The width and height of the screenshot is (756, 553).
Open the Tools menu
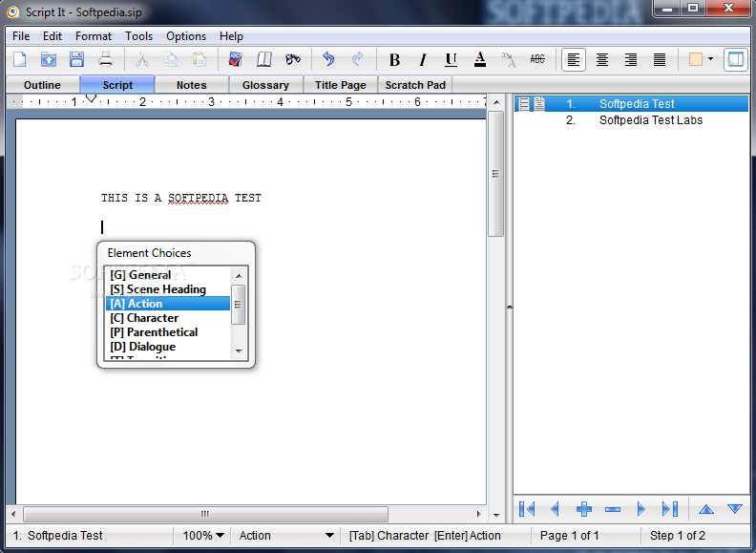coord(138,36)
